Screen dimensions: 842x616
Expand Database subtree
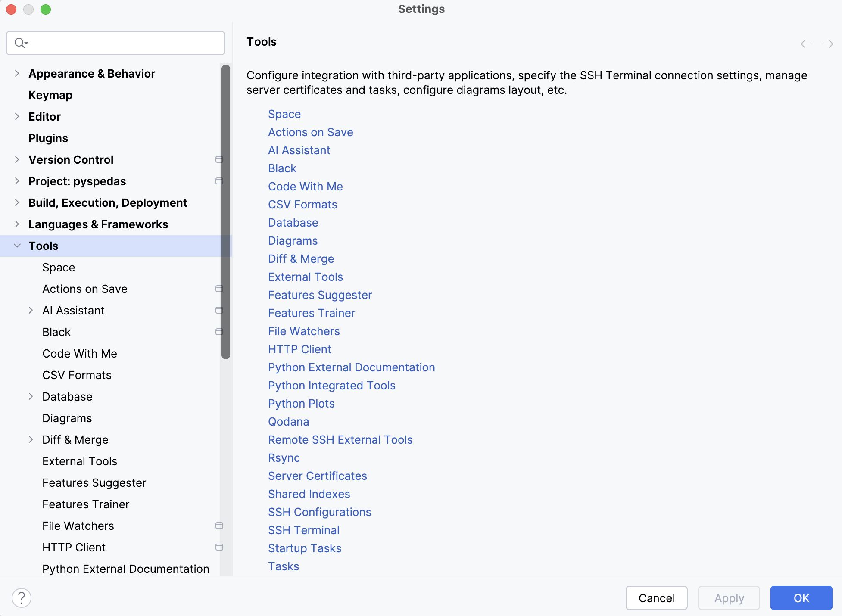pos(31,396)
